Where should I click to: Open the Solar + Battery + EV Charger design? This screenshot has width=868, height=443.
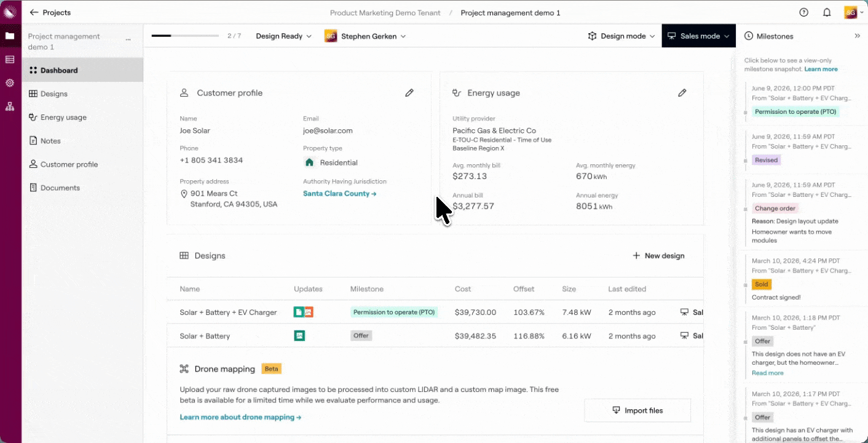[x=228, y=313]
